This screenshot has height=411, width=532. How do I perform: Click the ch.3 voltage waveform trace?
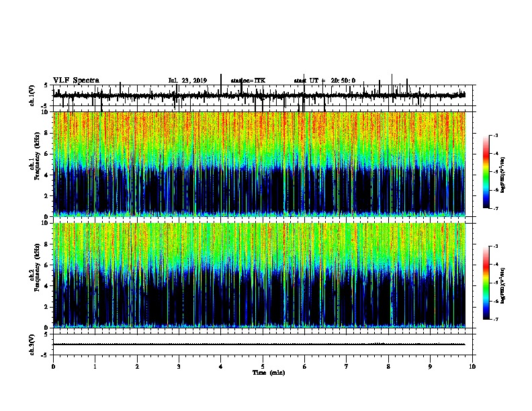pyautogui.click(x=259, y=345)
